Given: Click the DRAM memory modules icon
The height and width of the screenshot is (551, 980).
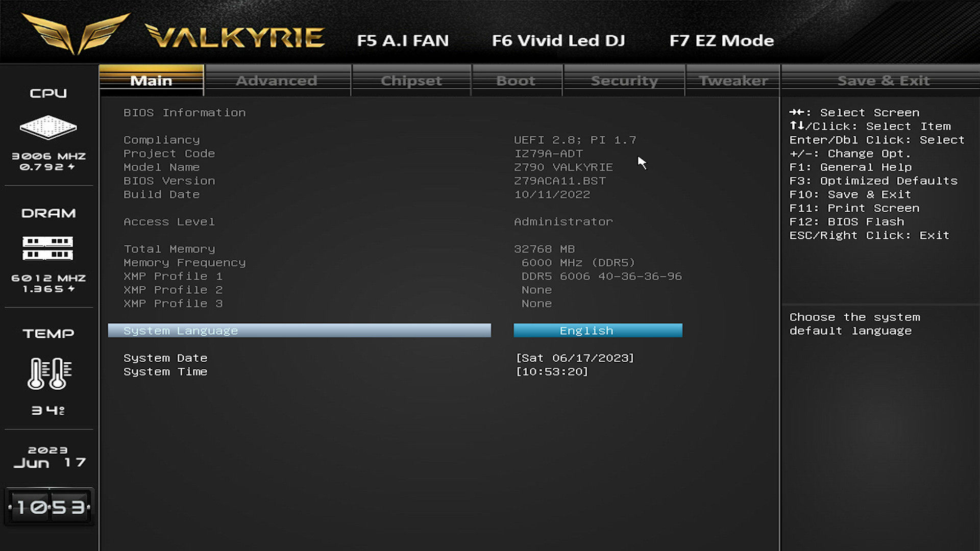Looking at the screenshot, I should pos(48,248).
